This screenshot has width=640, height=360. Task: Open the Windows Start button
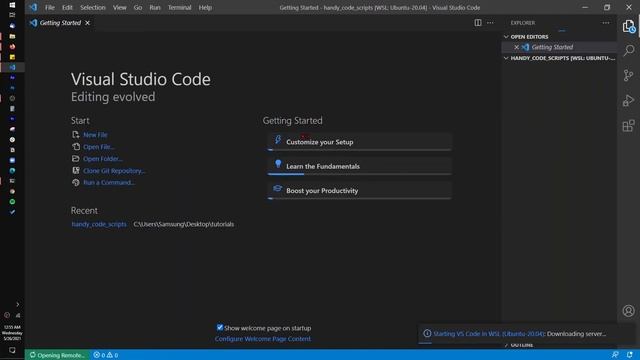click(12, 5)
